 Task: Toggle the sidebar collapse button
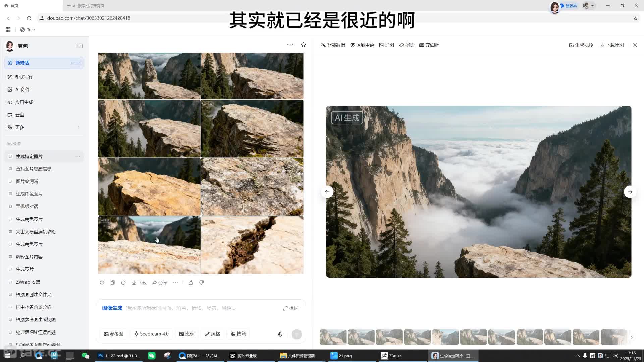coord(79,46)
